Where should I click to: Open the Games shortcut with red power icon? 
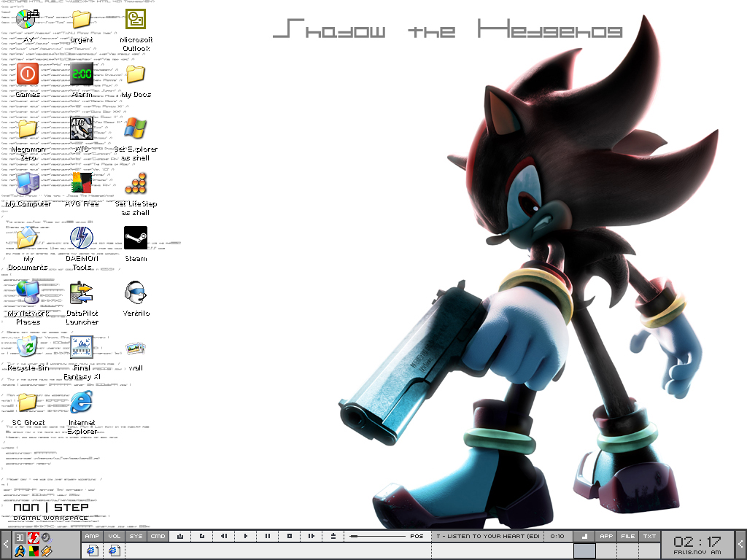coord(28,74)
